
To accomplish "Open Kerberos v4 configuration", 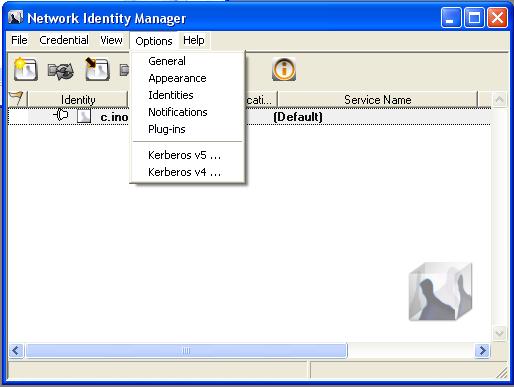I will [187, 172].
